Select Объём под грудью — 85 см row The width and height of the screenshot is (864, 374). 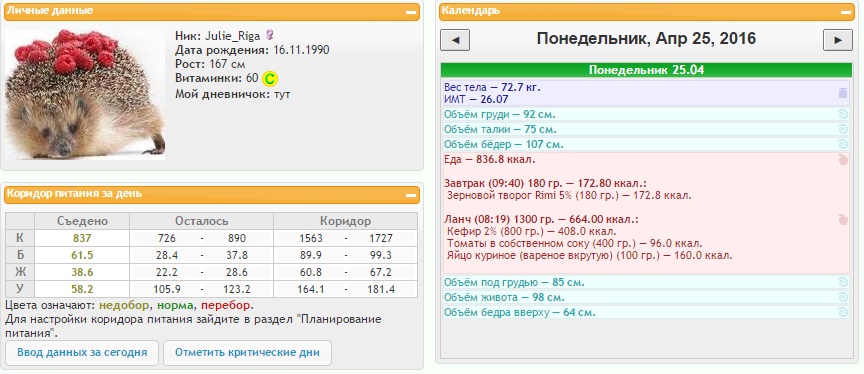(646, 283)
